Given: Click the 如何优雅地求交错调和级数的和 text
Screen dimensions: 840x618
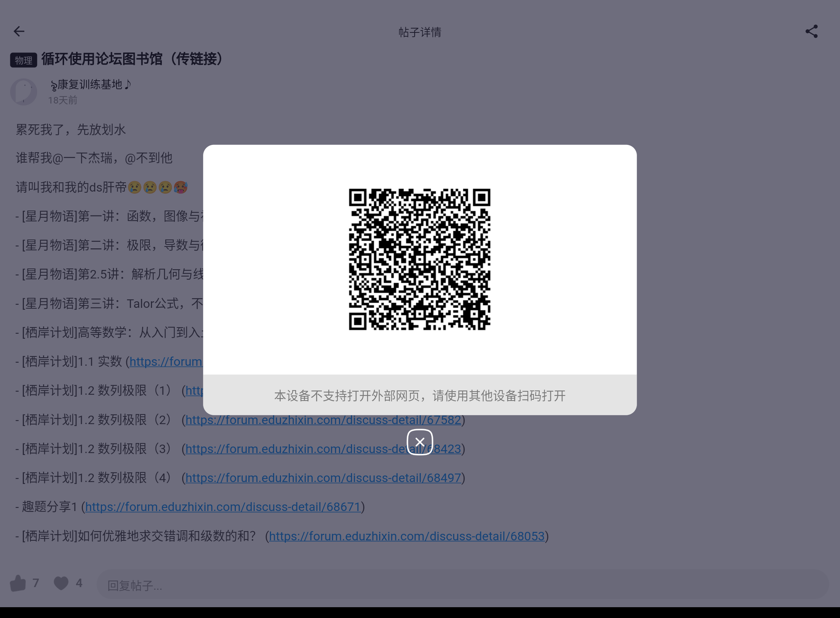Looking at the screenshot, I should click(167, 536).
